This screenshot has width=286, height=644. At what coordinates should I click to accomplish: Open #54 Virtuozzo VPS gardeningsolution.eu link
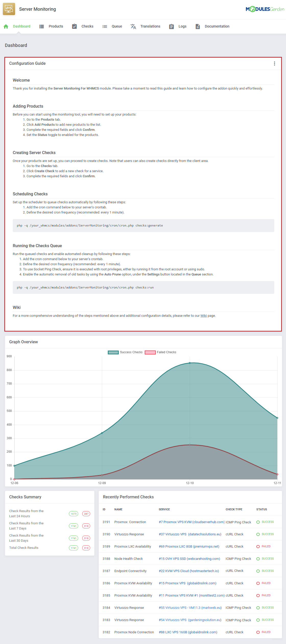(190, 620)
